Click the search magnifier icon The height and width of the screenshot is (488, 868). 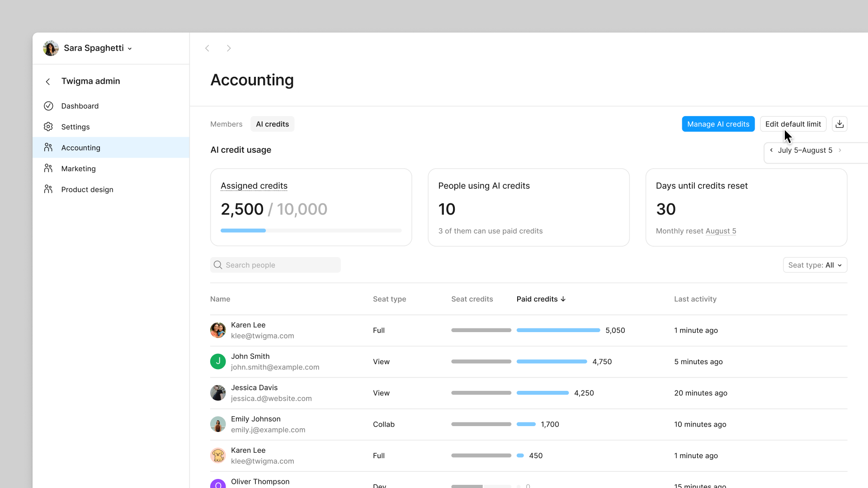[218, 265]
